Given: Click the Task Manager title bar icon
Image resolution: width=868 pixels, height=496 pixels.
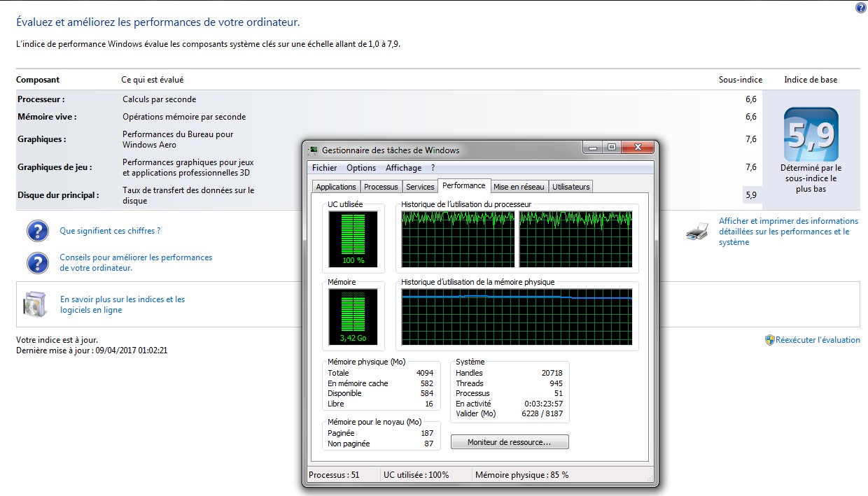Looking at the screenshot, I should coord(313,150).
